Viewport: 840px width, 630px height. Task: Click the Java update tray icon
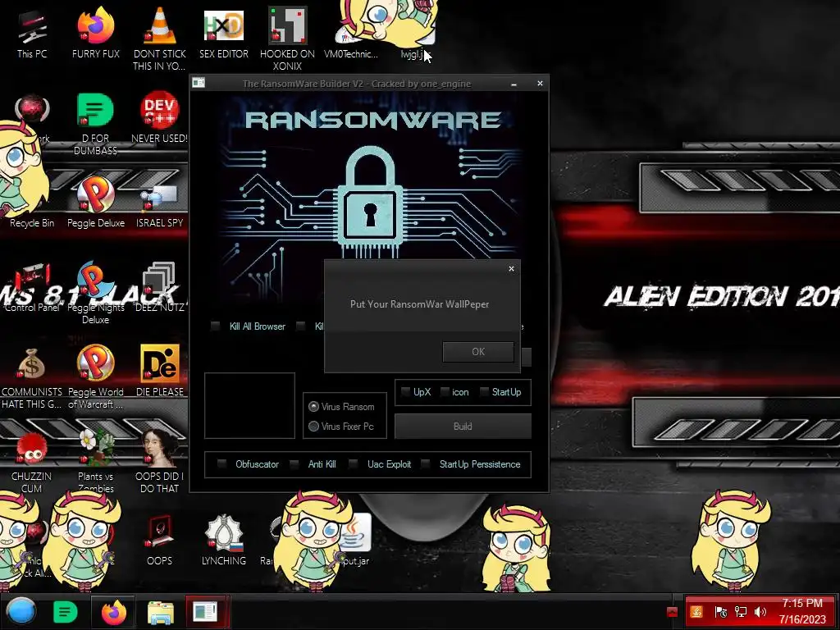click(696, 612)
